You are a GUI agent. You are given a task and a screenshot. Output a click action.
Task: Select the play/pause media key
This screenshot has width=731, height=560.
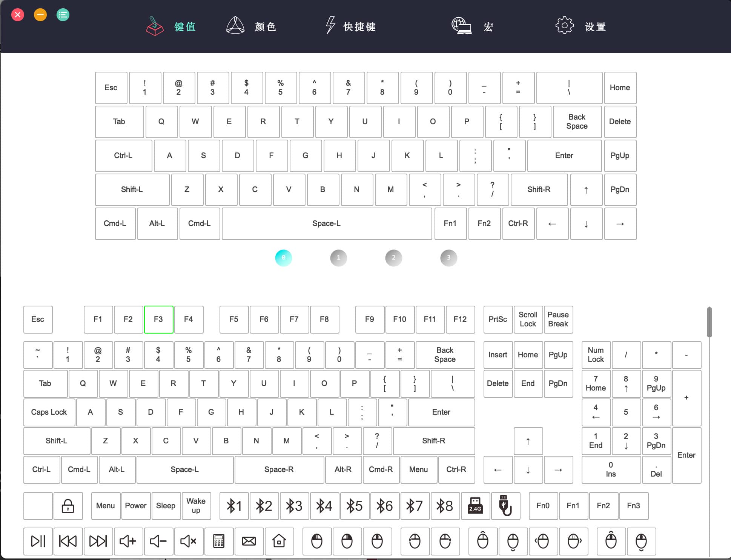click(x=38, y=541)
